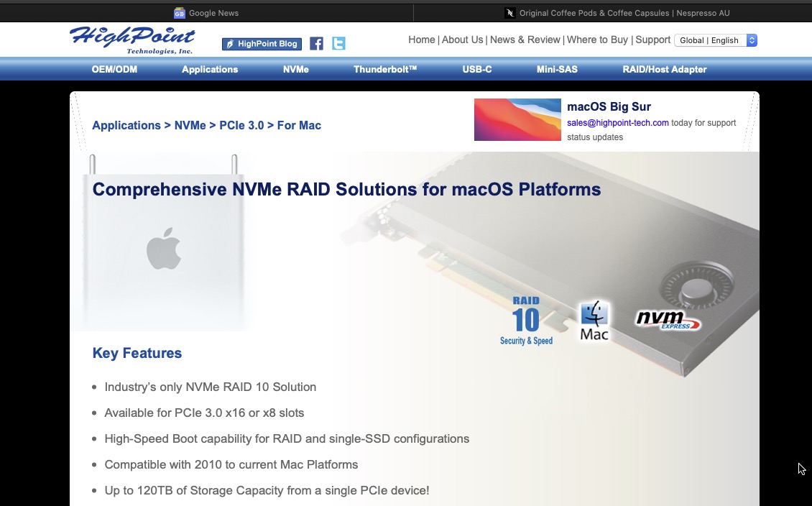Click 'Up to 120TB of Storage Capacity' bullet
The width and height of the screenshot is (812, 506).
point(267,490)
